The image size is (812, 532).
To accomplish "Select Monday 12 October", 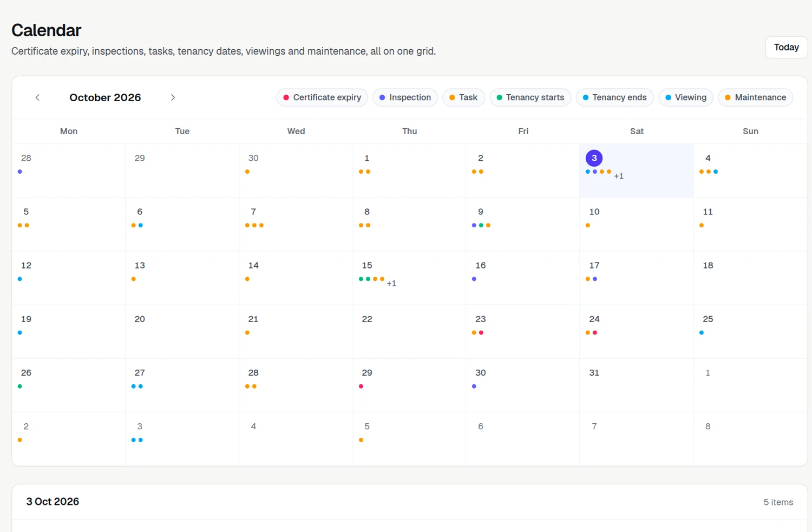I will (x=69, y=278).
